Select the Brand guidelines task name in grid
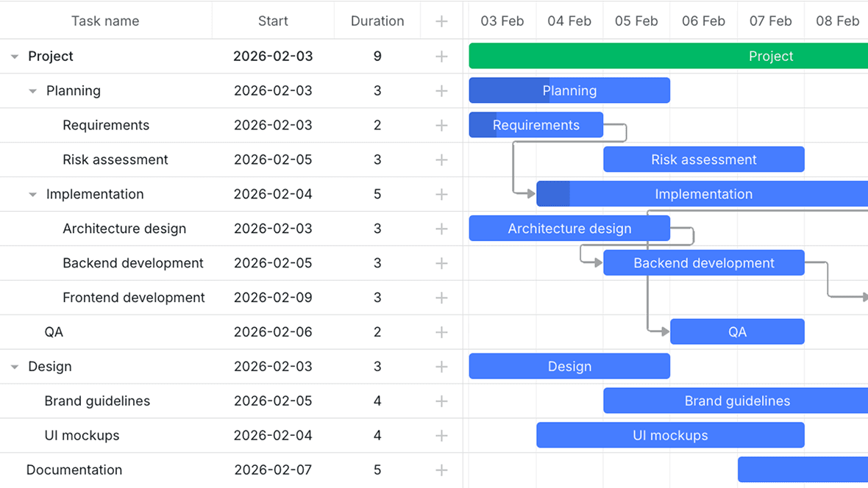The width and height of the screenshot is (868, 488). pyautogui.click(x=97, y=401)
